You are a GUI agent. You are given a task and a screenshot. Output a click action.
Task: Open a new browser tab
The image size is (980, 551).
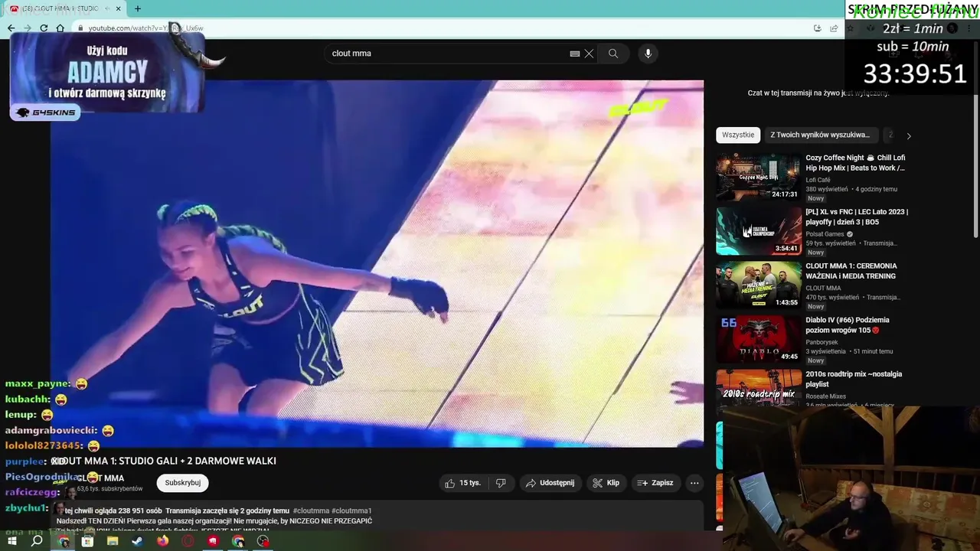click(x=138, y=8)
